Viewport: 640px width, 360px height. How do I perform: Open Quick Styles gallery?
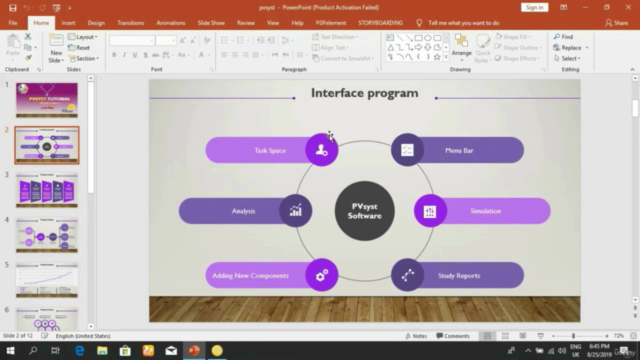tap(483, 48)
